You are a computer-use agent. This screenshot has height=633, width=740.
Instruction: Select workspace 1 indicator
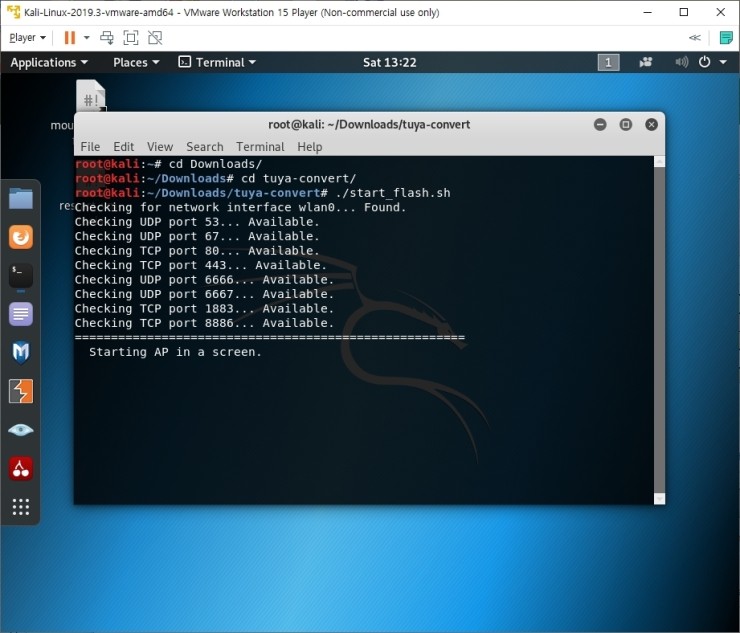[608, 62]
